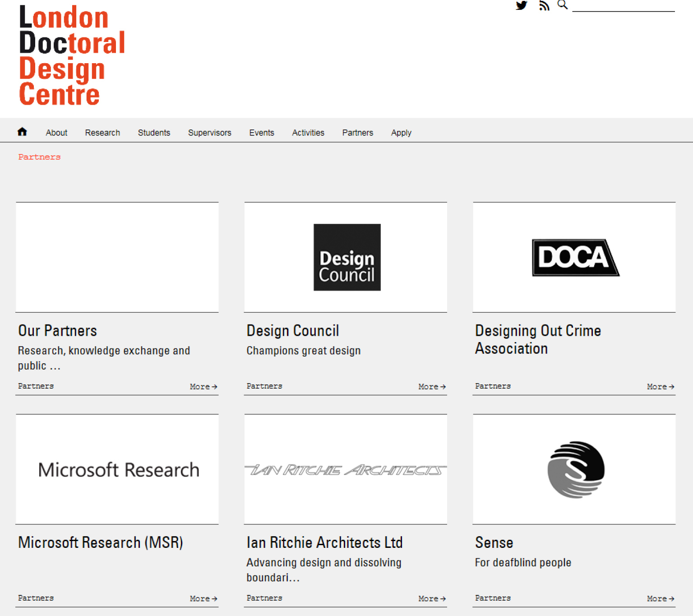Open the Ian Ritchie Architects logo
The image size is (693, 616).
pos(346,470)
